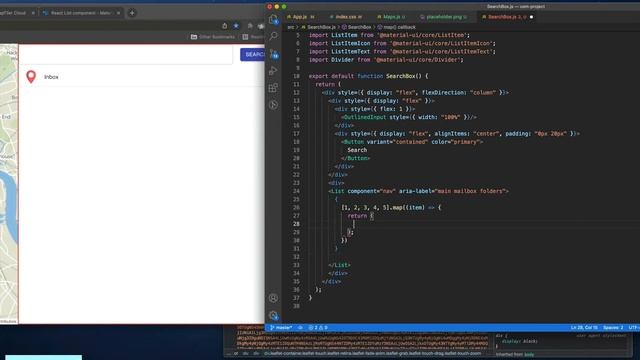Click the </List> closing tag on line 33
Image resolution: width=640 pixels, height=360 pixels.
click(339, 265)
